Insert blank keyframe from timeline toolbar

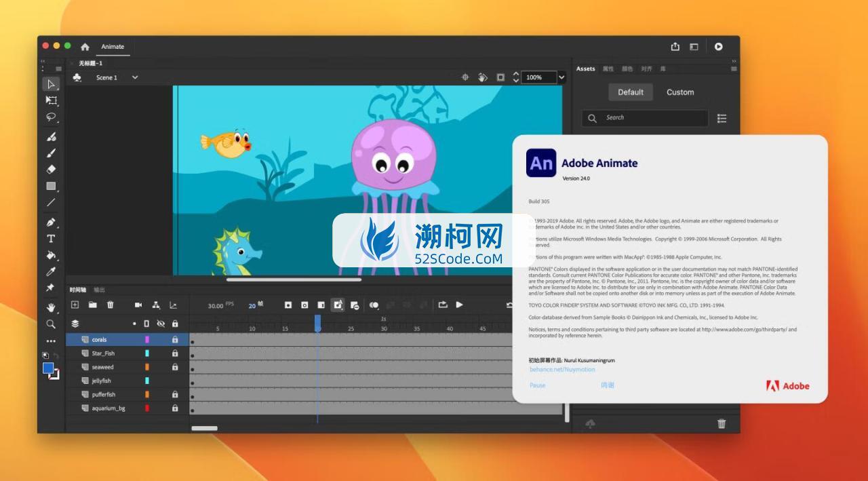click(304, 305)
